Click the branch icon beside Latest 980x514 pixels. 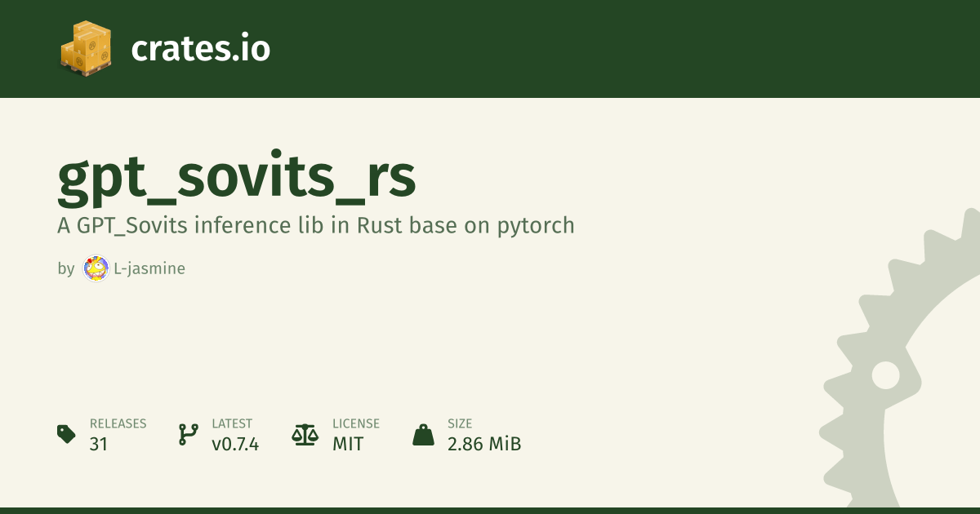pyautogui.click(x=188, y=434)
